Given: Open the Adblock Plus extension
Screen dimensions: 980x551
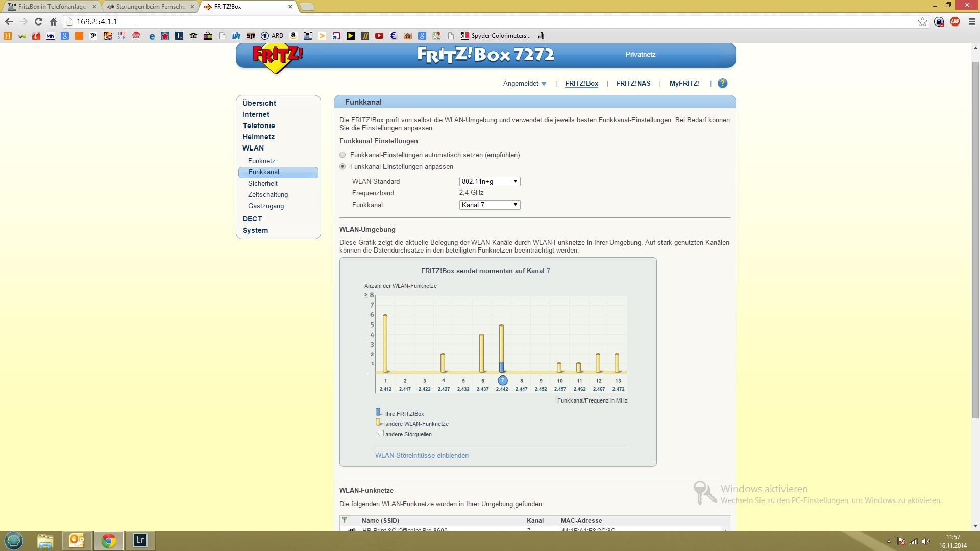Looking at the screenshot, I should tap(955, 21).
